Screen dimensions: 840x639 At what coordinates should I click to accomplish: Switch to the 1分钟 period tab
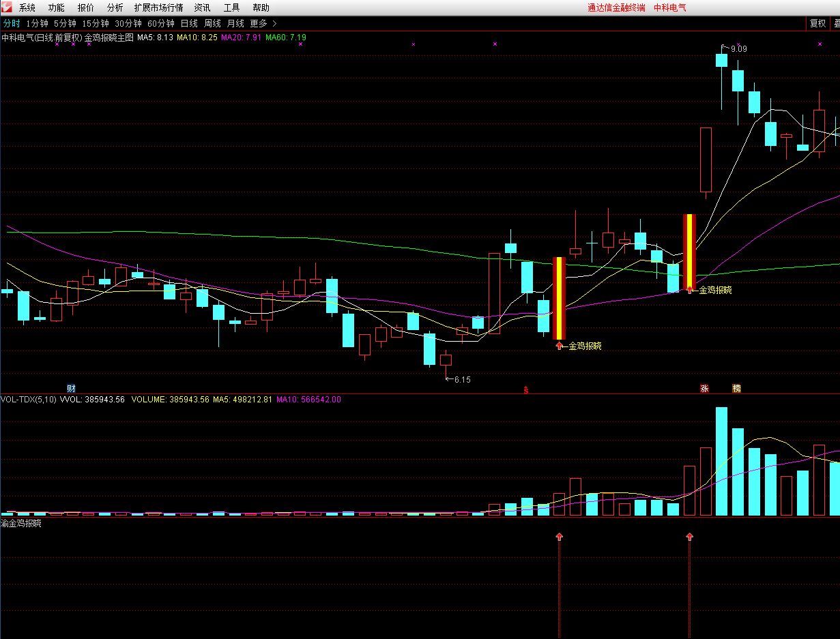click(37, 23)
